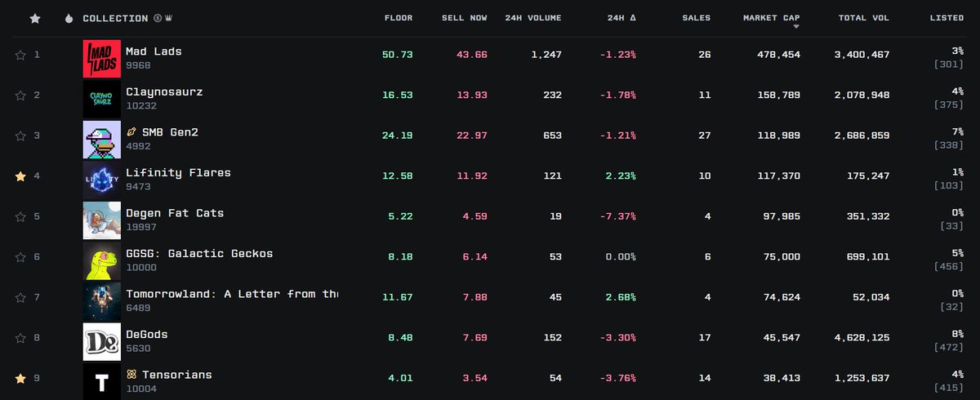This screenshot has height=400, width=980.
Task: Open the Claynosaurz collection logo
Action: tap(102, 99)
